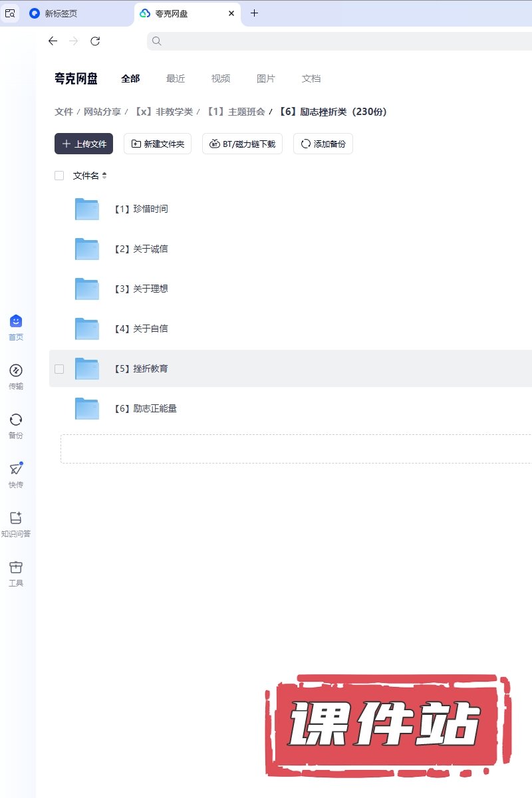The image size is (532, 798).
Task: Open the 首页 home sidebar icon
Action: tap(16, 322)
